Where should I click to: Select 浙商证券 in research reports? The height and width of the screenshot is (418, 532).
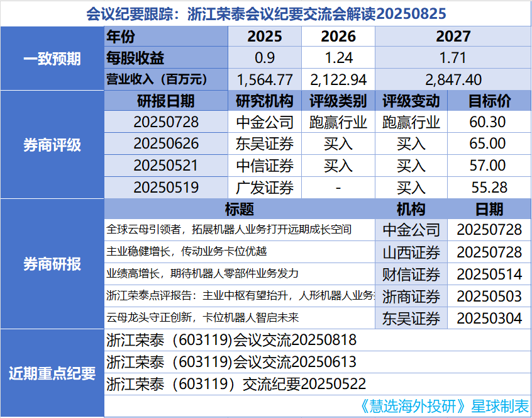click(x=411, y=297)
